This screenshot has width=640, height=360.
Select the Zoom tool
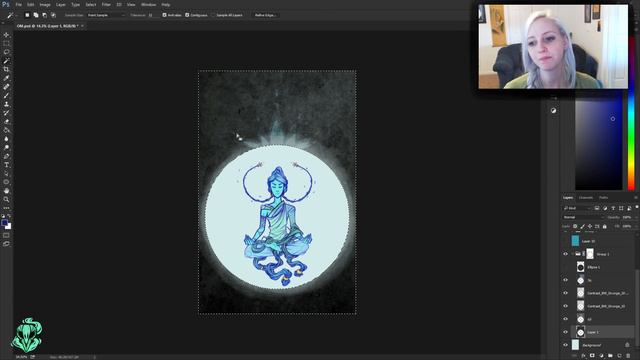[6, 200]
